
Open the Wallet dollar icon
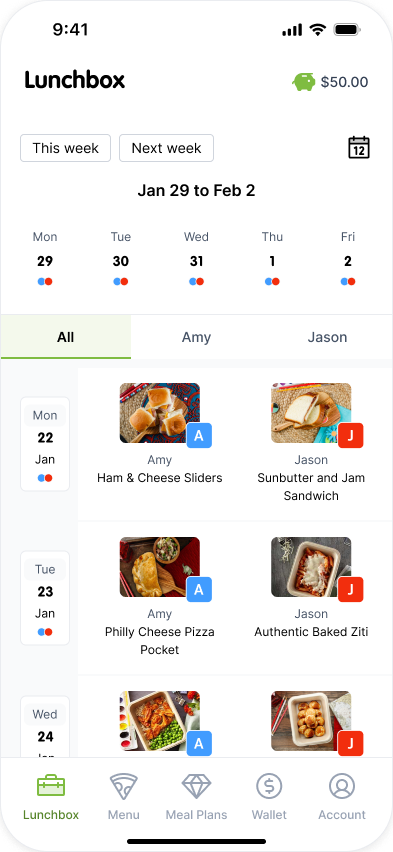(x=269, y=786)
